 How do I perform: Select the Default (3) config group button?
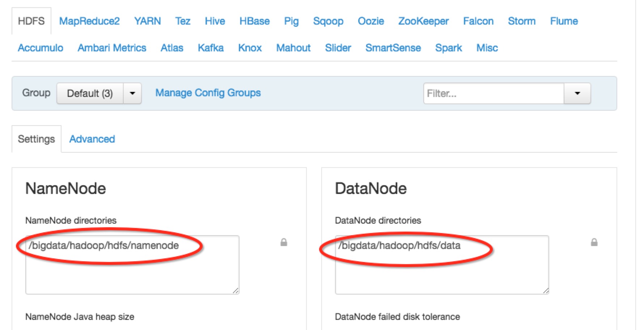[x=90, y=93]
